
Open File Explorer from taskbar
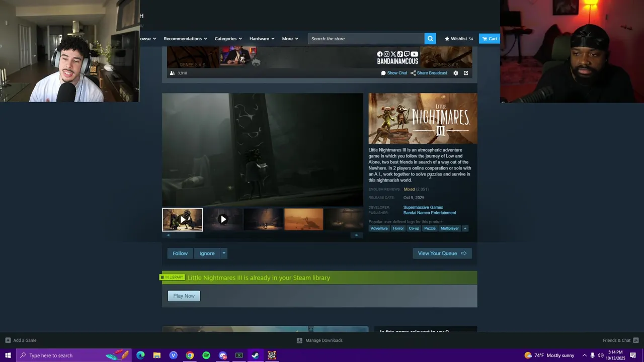157,355
